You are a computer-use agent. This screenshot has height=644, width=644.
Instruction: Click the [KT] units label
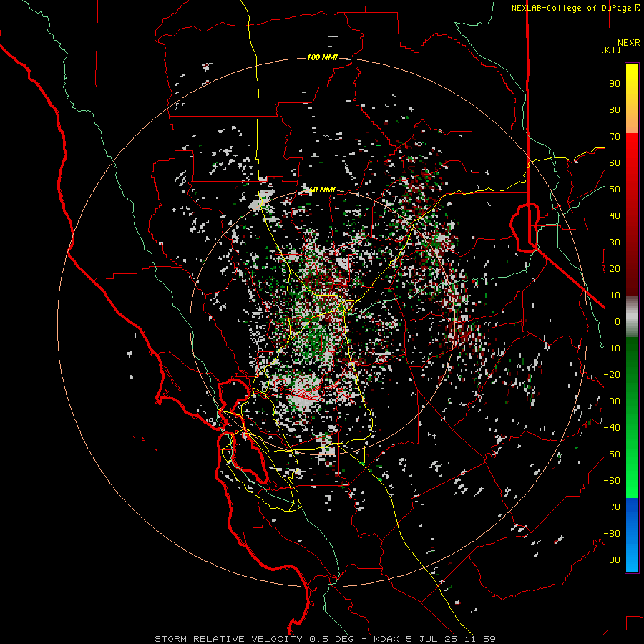(611, 49)
